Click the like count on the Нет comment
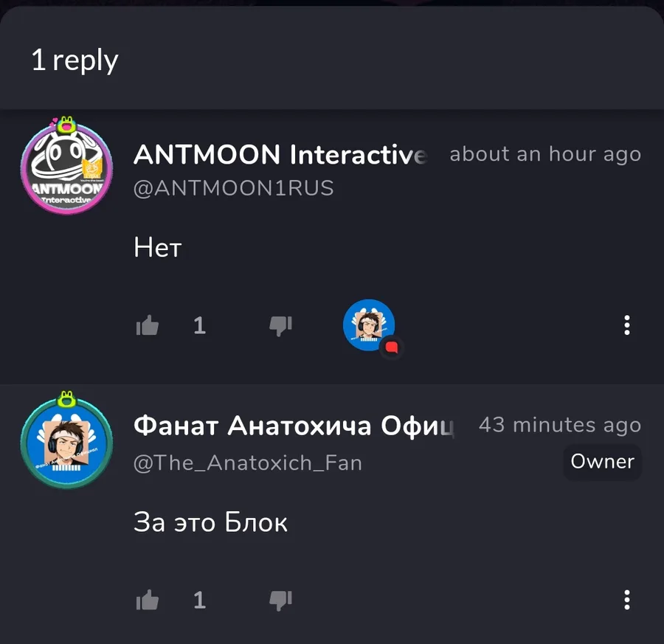Image resolution: width=664 pixels, height=644 pixels. 199,325
